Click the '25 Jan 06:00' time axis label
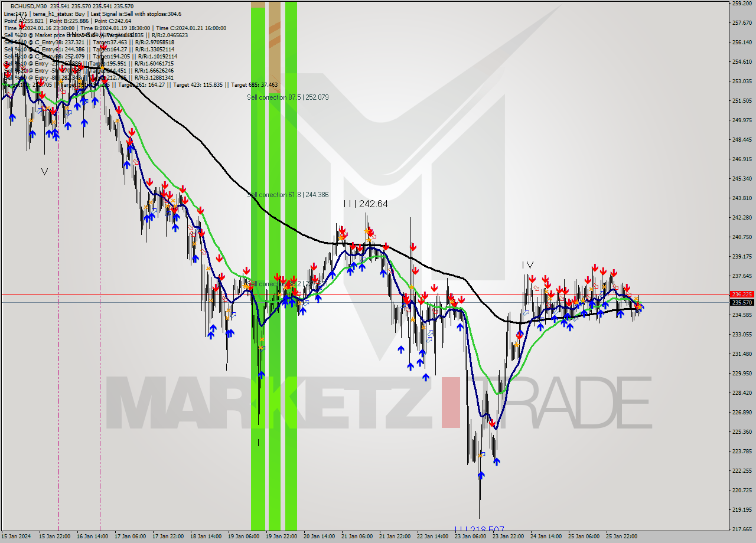Image resolution: width=756 pixels, height=543 pixels. 583,537
